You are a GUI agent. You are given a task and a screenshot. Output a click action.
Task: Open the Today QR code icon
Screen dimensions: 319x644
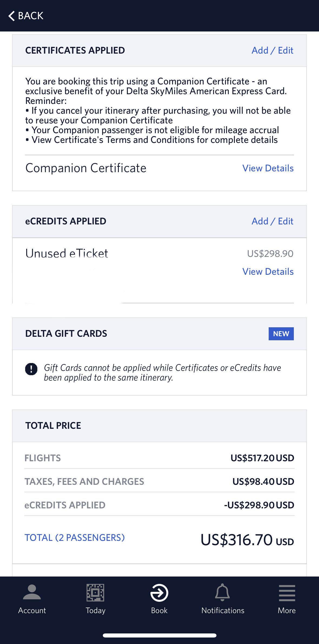point(95,593)
